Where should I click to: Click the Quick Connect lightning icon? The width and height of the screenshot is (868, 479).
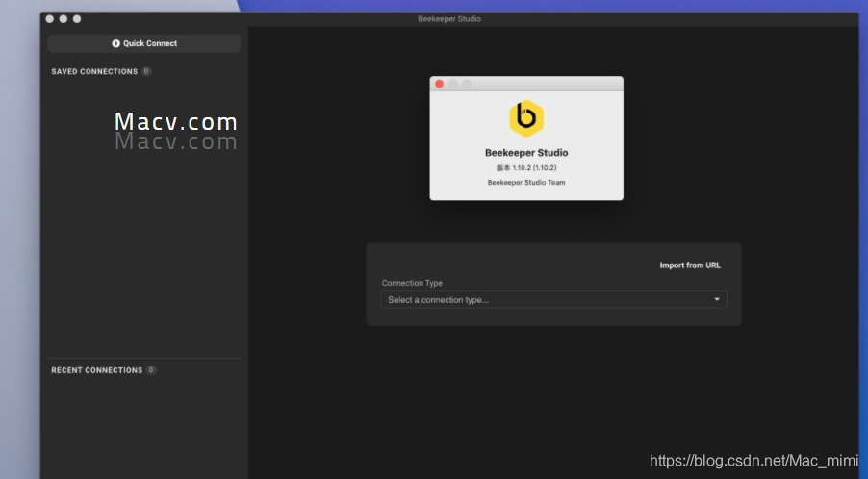pyautogui.click(x=115, y=43)
